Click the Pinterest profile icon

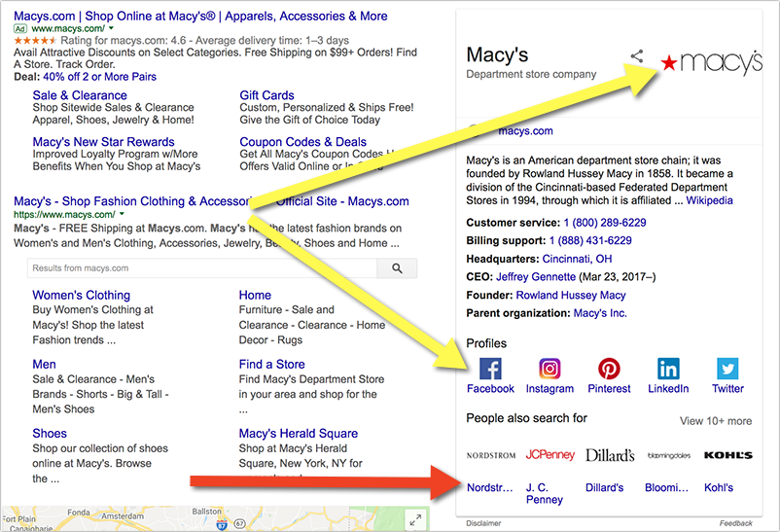[x=609, y=369]
